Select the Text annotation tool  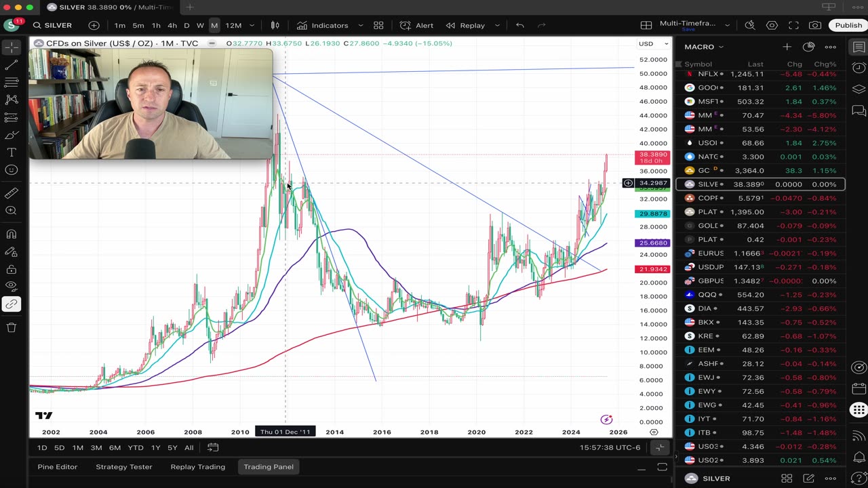pyautogui.click(x=11, y=152)
